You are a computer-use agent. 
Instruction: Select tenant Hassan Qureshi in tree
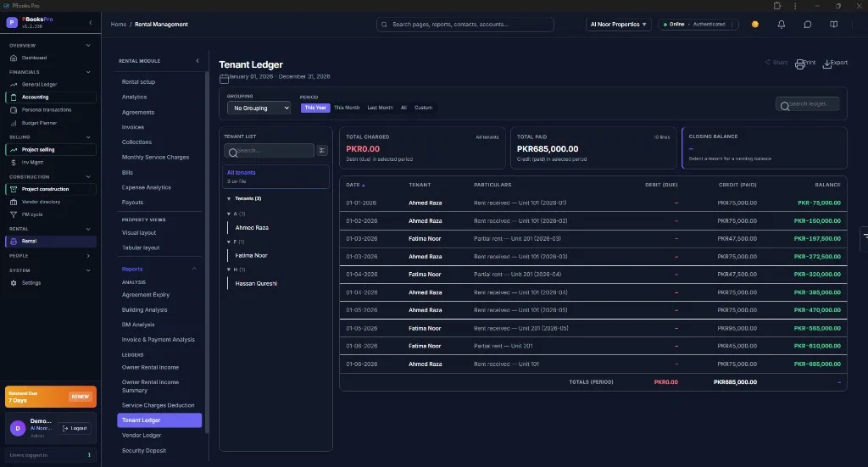[x=256, y=284]
